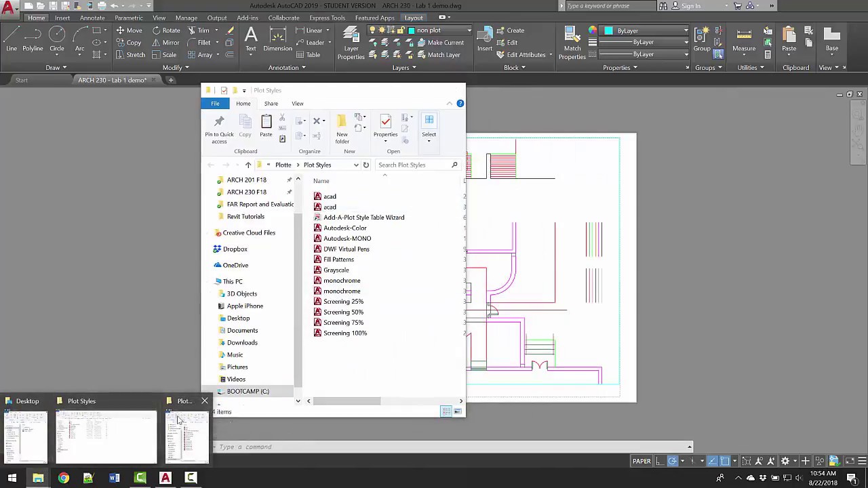This screenshot has height=488, width=868.
Task: Click the Table annotation tool
Action: point(308,55)
